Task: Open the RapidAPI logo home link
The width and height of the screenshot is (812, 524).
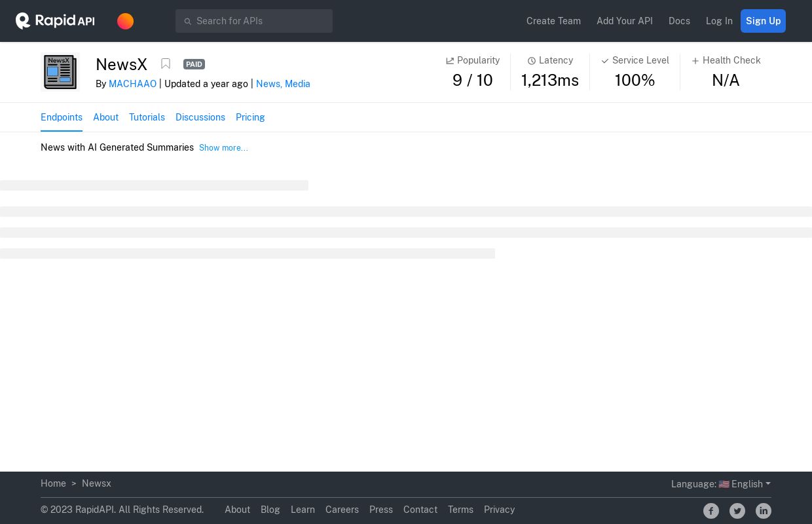Action: [55, 21]
